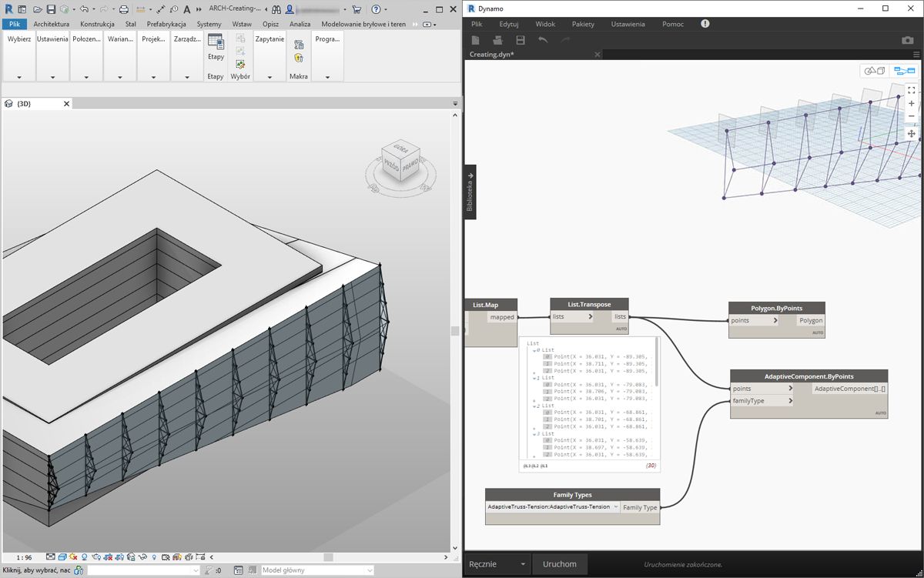The image size is (924, 578).
Task: Open the Ustawienia menu in Dynamo
Action: point(628,24)
